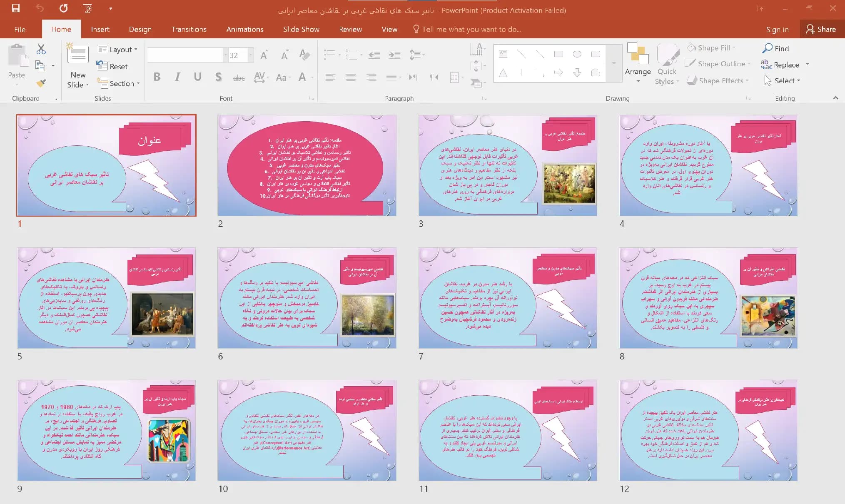Click the Find magnifier button
The height and width of the screenshot is (504, 845).
(776, 48)
